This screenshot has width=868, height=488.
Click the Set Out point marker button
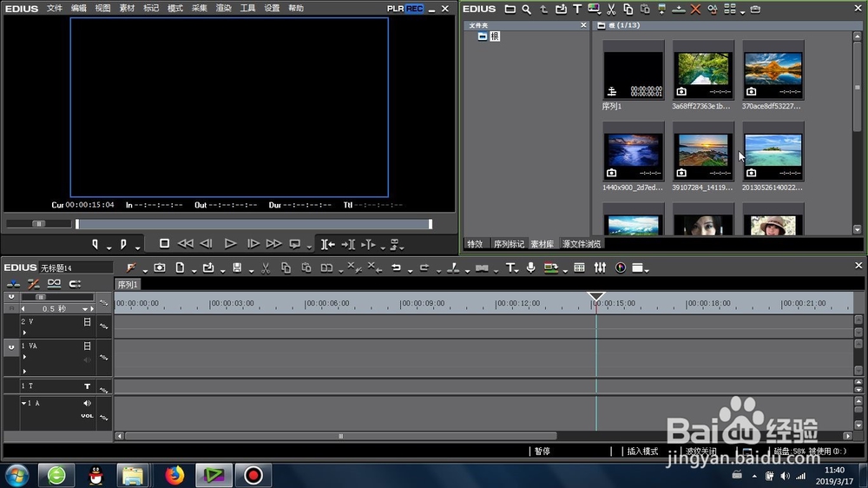tap(123, 244)
